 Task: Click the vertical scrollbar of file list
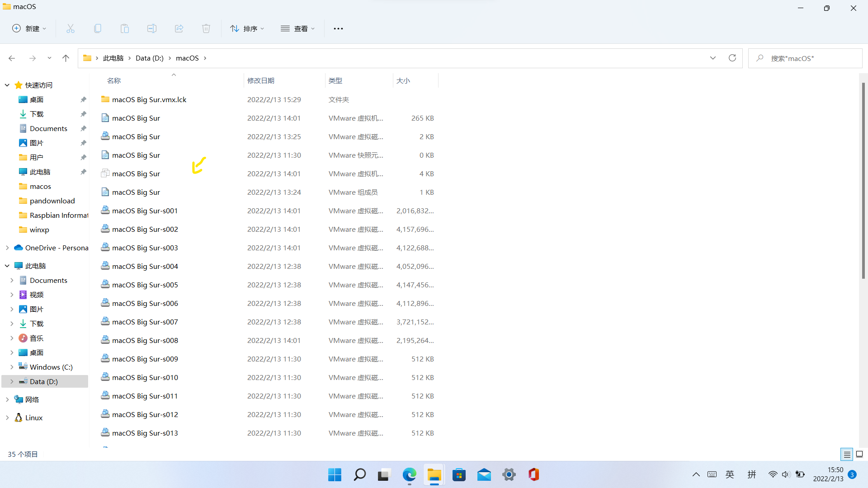click(x=863, y=181)
